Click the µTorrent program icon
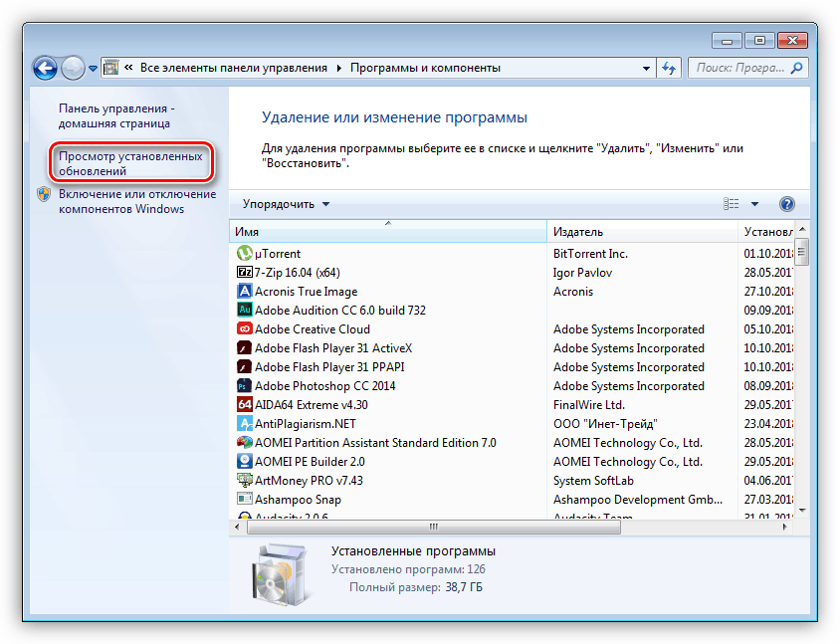Viewport: 840px width, 644px height. [x=244, y=253]
